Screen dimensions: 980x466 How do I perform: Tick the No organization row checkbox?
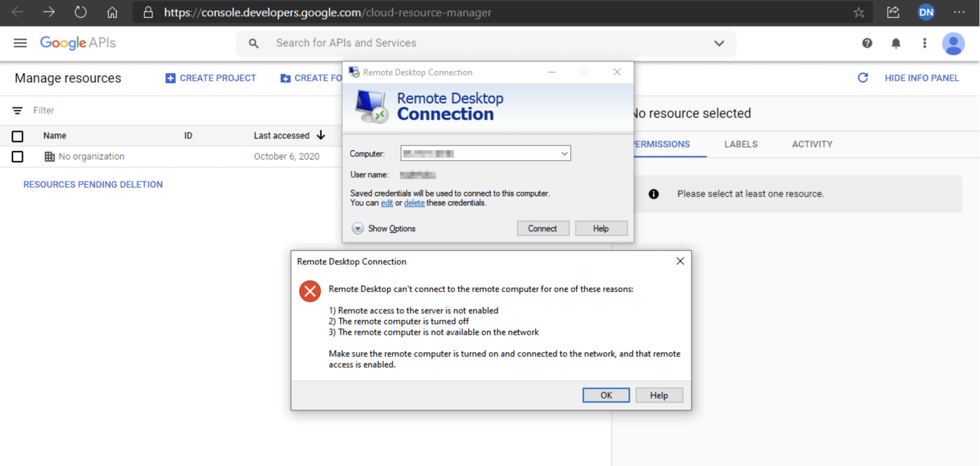click(17, 157)
